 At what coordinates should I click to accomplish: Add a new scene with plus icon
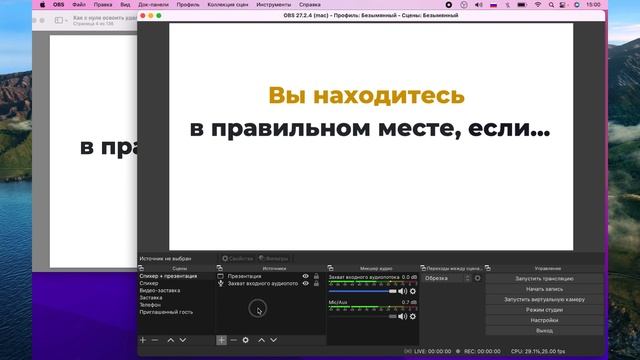click(143, 340)
